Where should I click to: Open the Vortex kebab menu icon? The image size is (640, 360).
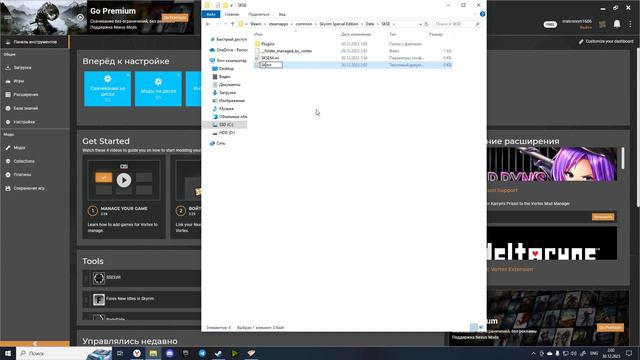[x=631, y=24]
